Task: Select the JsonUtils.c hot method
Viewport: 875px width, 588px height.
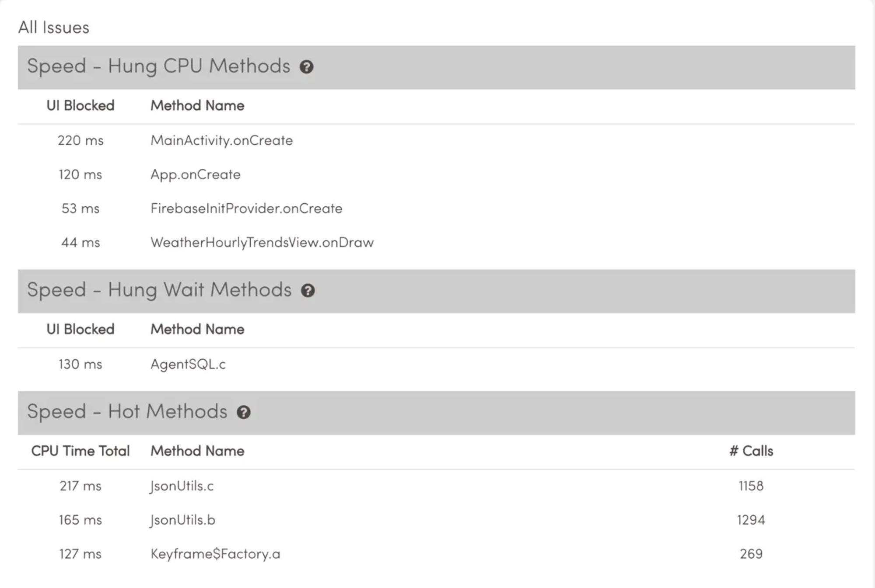Action: (x=436, y=486)
